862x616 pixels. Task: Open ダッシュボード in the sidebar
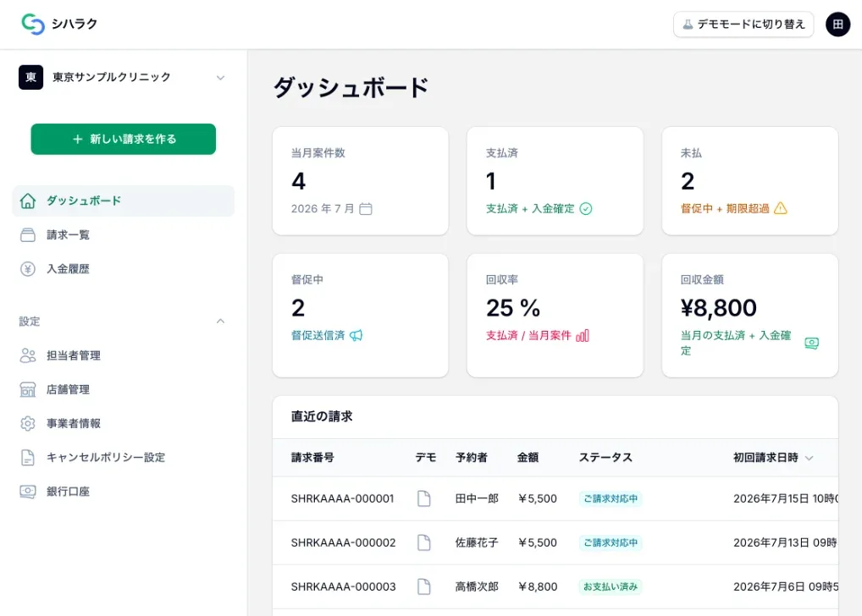pos(123,201)
